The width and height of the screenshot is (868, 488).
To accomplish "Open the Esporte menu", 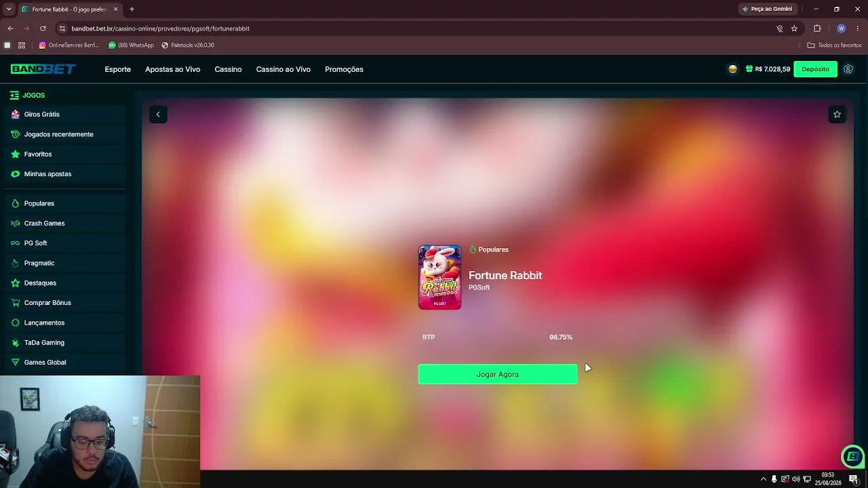I will tap(118, 69).
